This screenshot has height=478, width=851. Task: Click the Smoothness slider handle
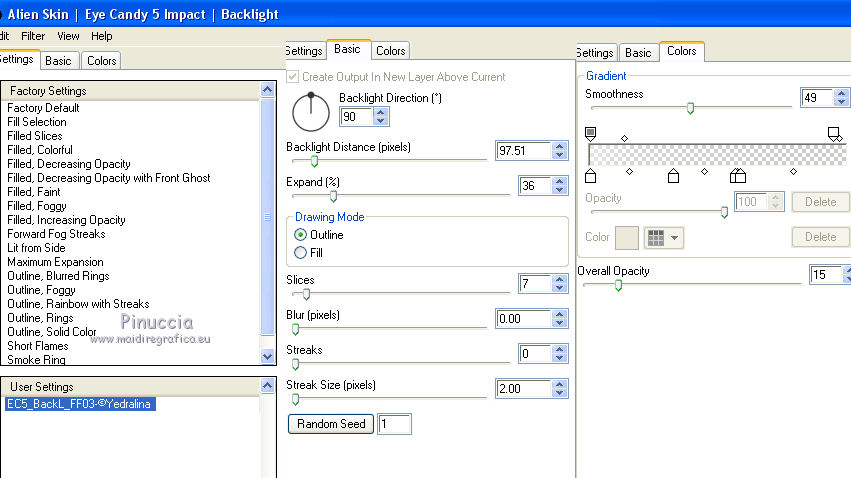(x=690, y=108)
